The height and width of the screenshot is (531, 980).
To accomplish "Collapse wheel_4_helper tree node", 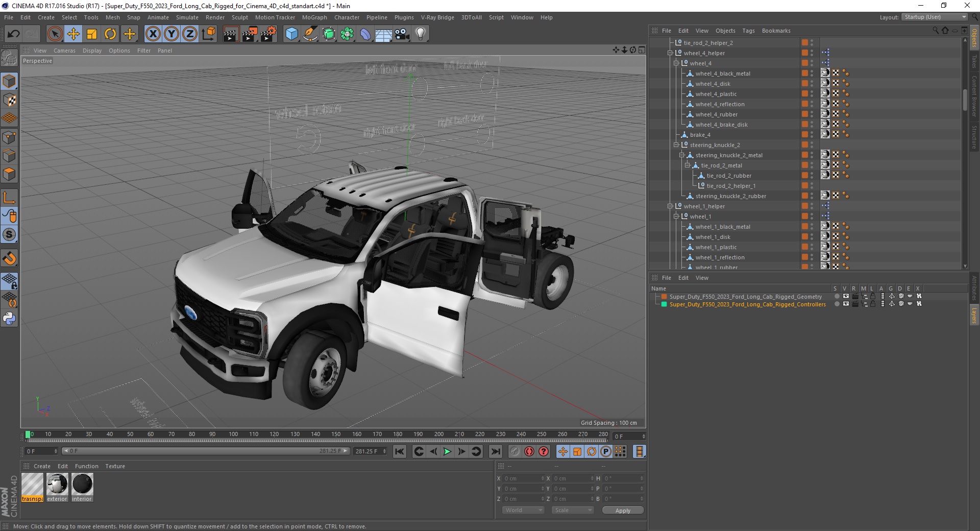I will (x=670, y=53).
